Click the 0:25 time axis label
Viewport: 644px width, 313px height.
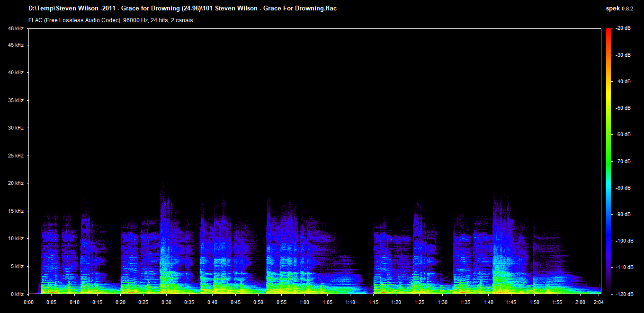[143, 302]
